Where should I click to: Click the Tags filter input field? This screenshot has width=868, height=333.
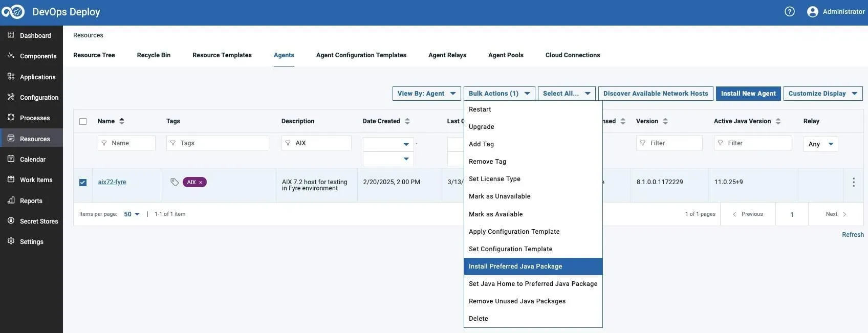click(218, 143)
